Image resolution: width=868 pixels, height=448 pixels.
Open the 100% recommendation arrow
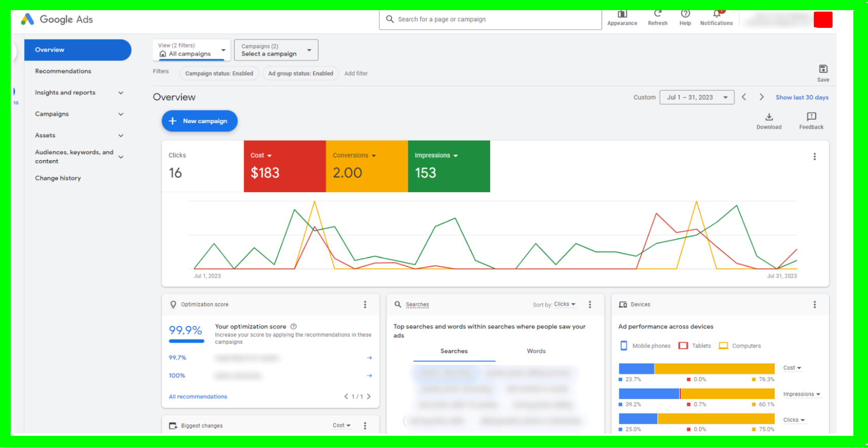[x=369, y=376]
